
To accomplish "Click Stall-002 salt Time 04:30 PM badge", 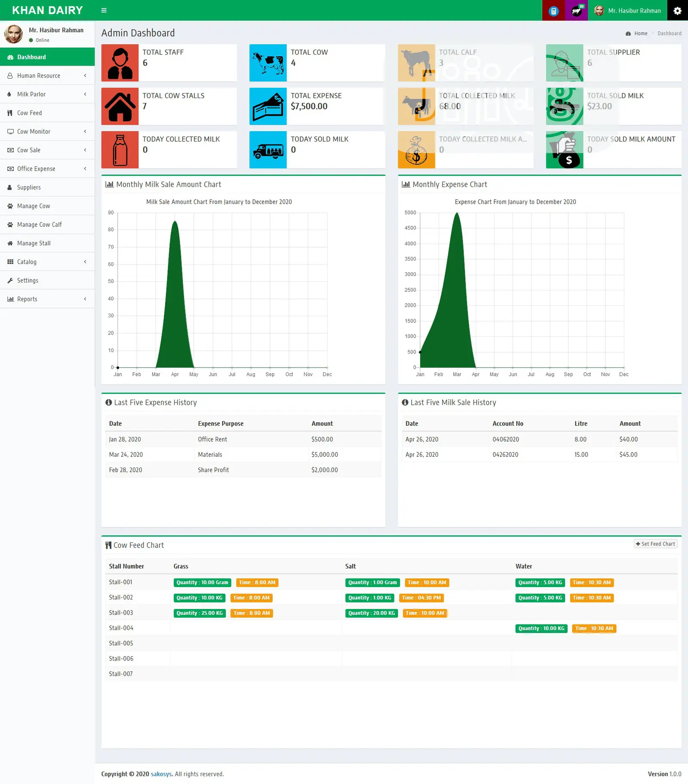I will tap(421, 598).
